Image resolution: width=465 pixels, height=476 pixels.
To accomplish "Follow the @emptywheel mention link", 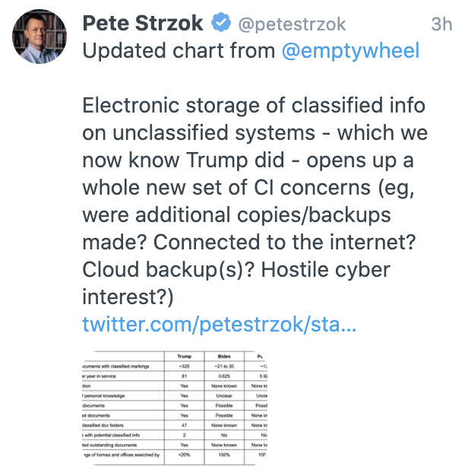I will click(350, 50).
